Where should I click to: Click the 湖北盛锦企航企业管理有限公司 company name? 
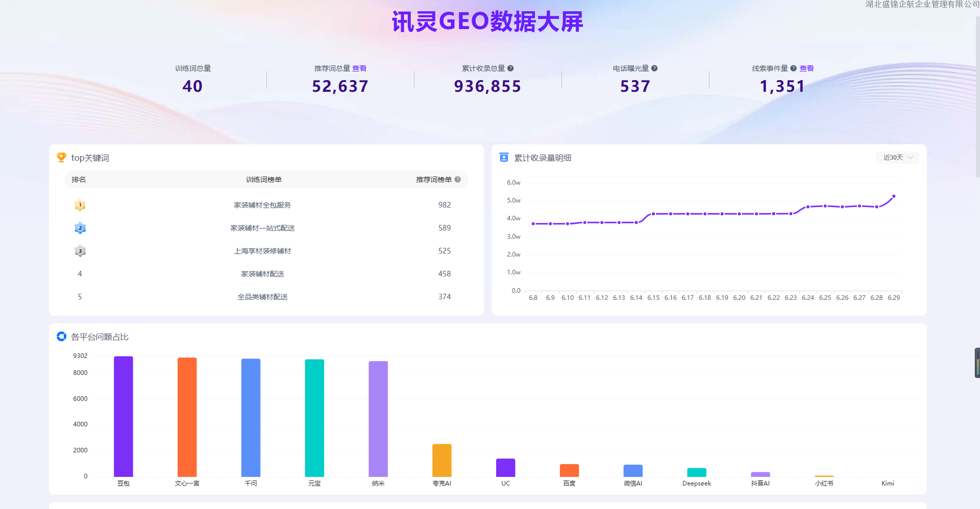pyautogui.click(x=922, y=4)
